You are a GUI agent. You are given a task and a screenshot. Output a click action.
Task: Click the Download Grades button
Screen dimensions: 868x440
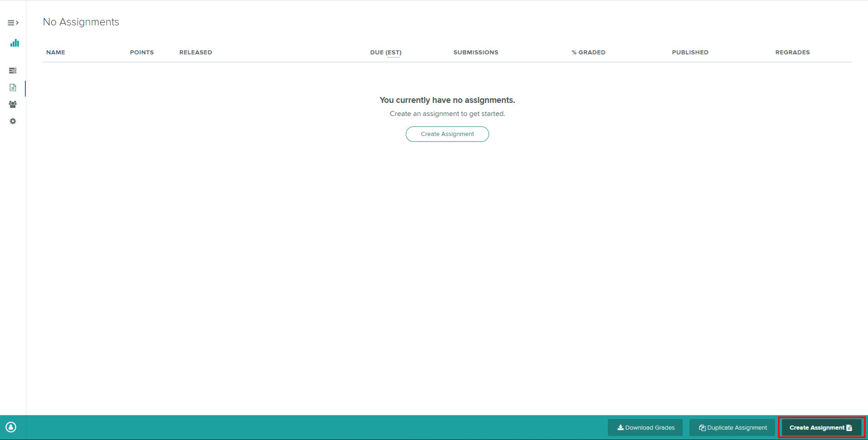coord(645,428)
